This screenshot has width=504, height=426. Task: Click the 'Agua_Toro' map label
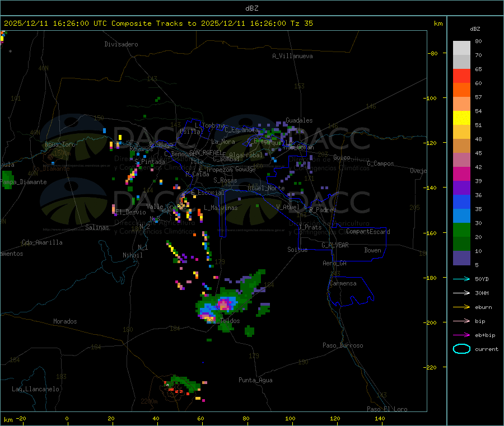coord(60,144)
